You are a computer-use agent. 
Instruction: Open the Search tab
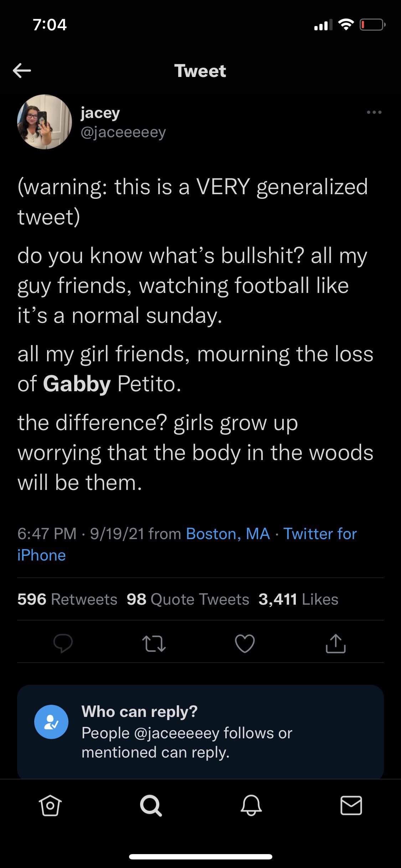point(151,806)
